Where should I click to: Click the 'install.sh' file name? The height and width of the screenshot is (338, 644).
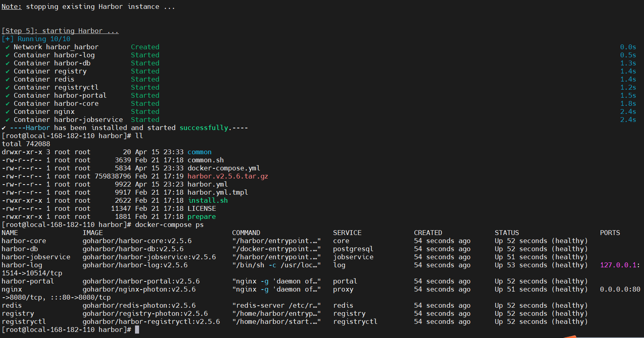point(208,201)
